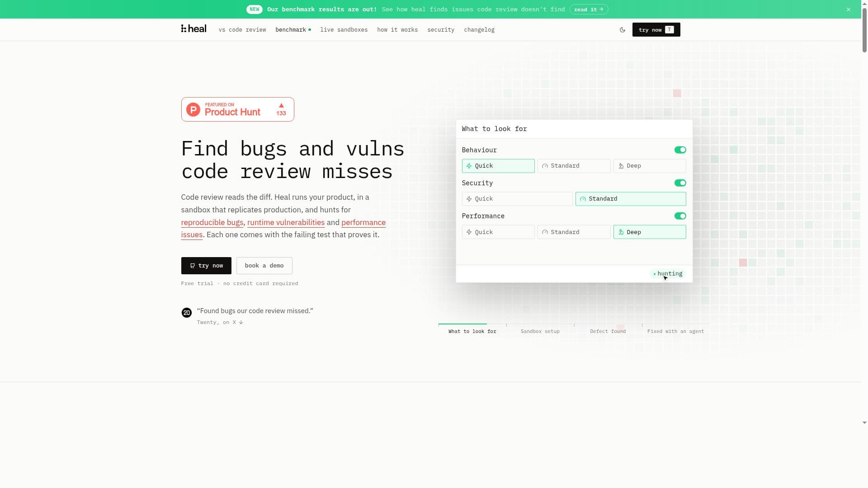Click the NEW badge in the banner

[255, 9]
